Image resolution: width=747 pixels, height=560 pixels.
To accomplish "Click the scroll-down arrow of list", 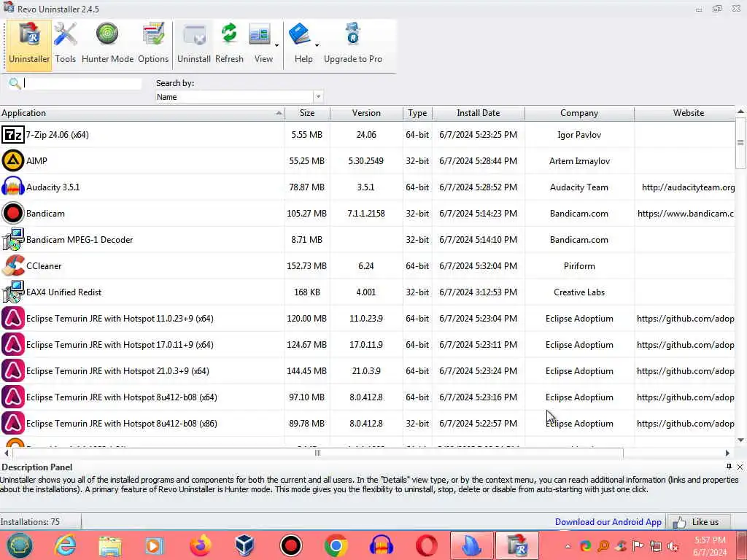I will [740, 440].
